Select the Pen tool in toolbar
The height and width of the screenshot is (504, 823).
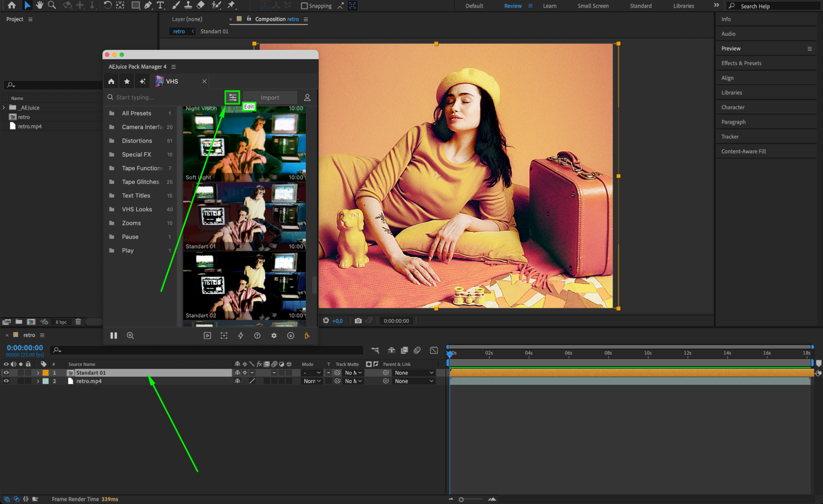pos(147,5)
